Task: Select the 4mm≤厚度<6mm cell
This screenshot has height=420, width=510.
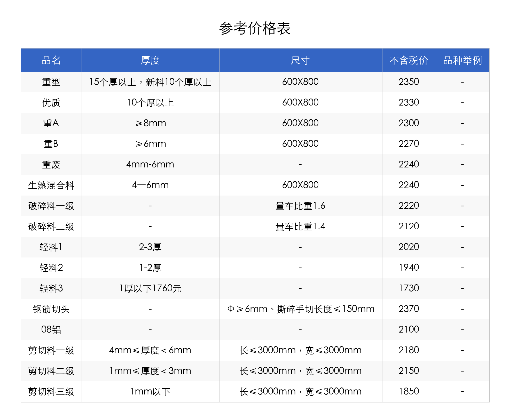Action: 150,350
